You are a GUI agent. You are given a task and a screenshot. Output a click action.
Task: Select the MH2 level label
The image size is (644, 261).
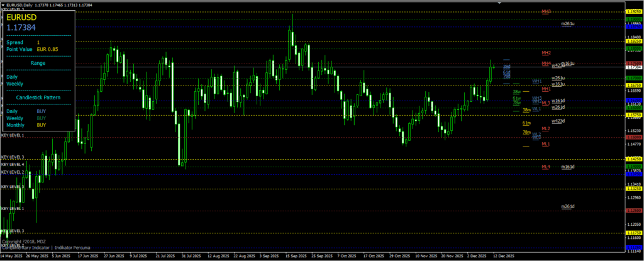546,53
